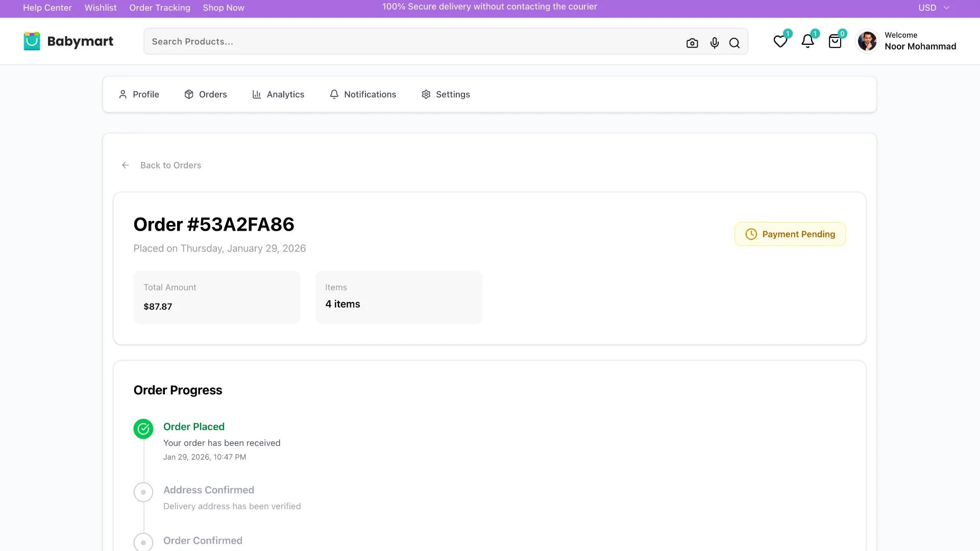Click the Order Placed step title

point(194,427)
